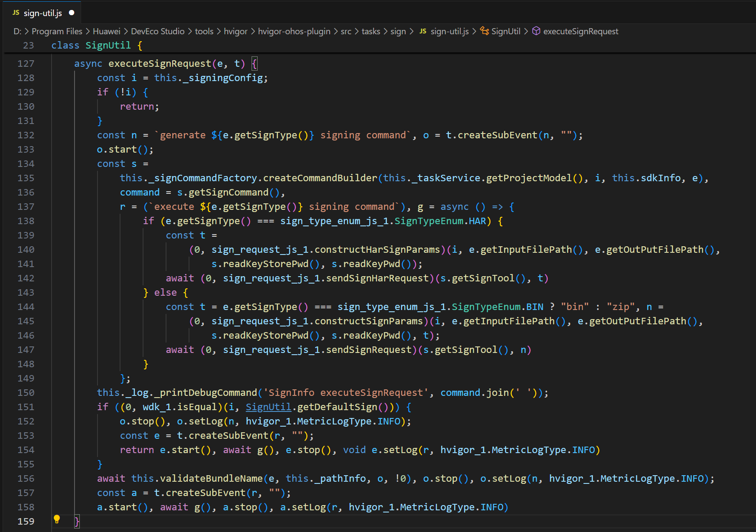
Task: Click 'command.join' on line 150
Action: (x=475, y=392)
